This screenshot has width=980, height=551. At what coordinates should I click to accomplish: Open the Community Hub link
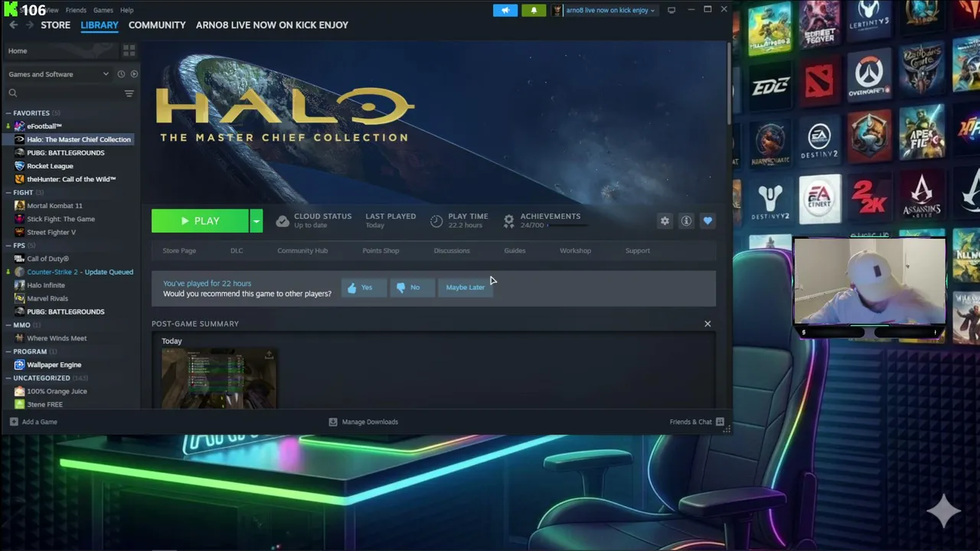302,251
